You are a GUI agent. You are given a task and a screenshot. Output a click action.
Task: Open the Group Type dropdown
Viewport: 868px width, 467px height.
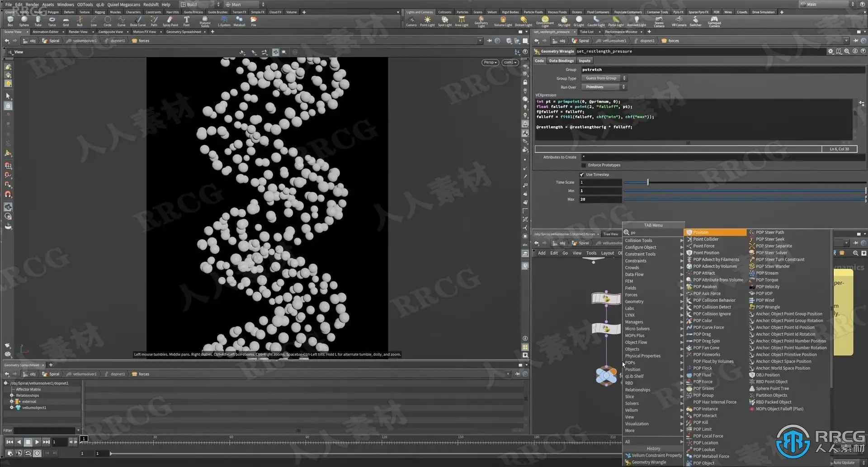(x=604, y=78)
